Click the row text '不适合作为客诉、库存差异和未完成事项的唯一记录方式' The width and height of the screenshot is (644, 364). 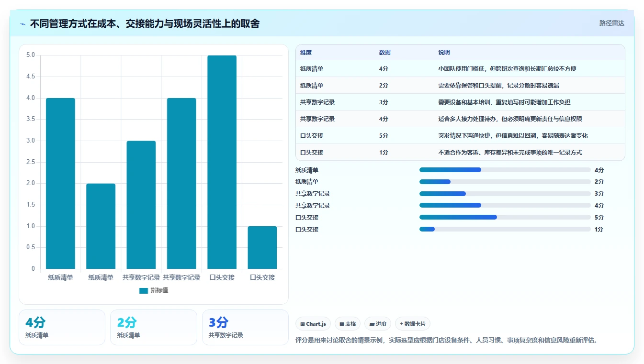(x=510, y=153)
